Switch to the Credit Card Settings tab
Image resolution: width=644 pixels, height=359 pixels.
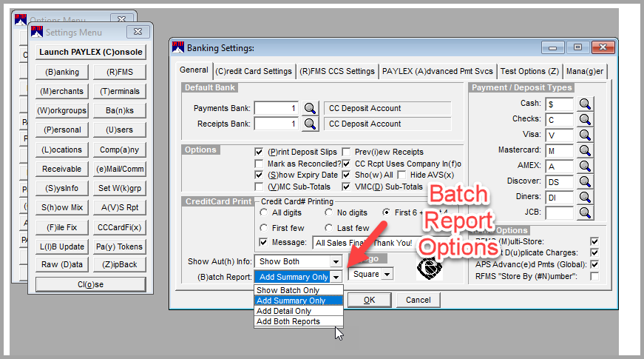254,71
